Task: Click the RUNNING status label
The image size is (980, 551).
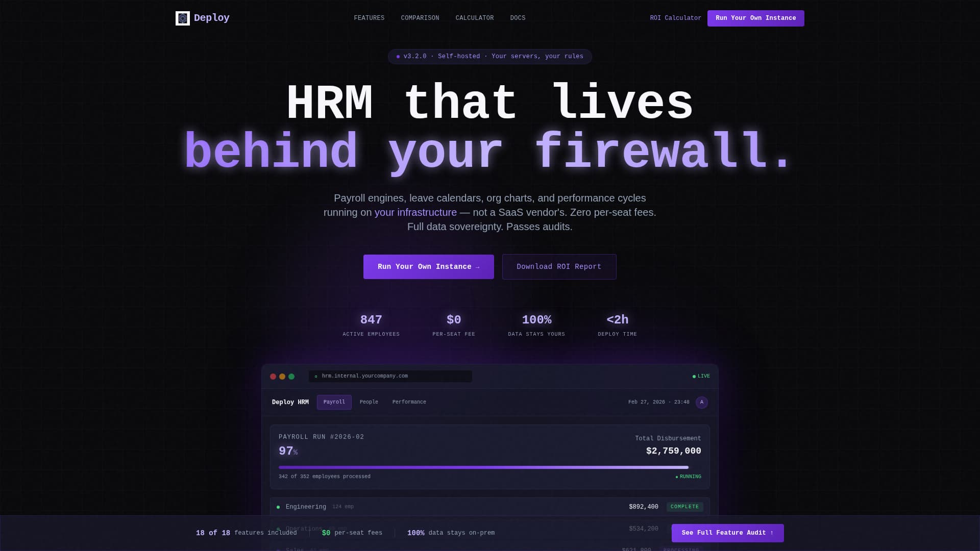Action: (688, 477)
